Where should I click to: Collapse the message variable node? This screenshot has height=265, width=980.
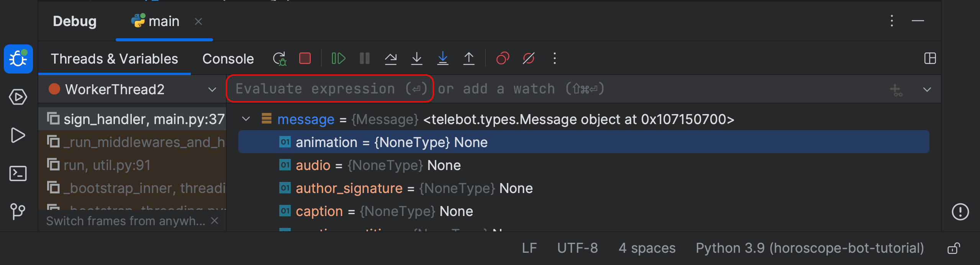pos(246,119)
